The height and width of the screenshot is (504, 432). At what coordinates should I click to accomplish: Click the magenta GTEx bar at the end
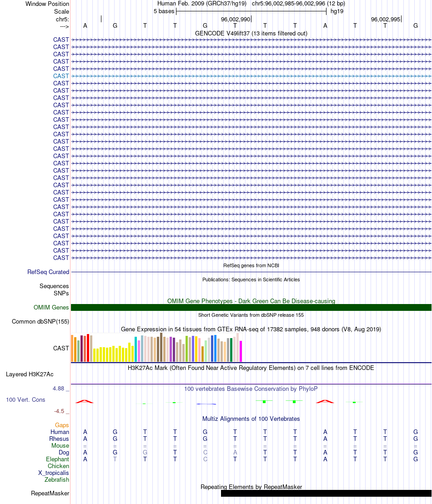pyautogui.click(x=241, y=351)
